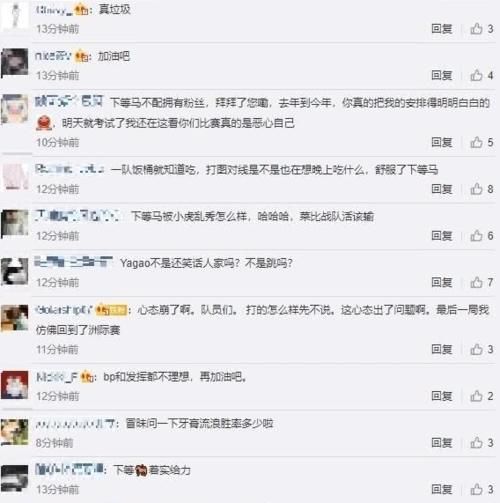The image size is (500, 503).
Task: Like the '心态崩了啊' comment
Action: 476,349
